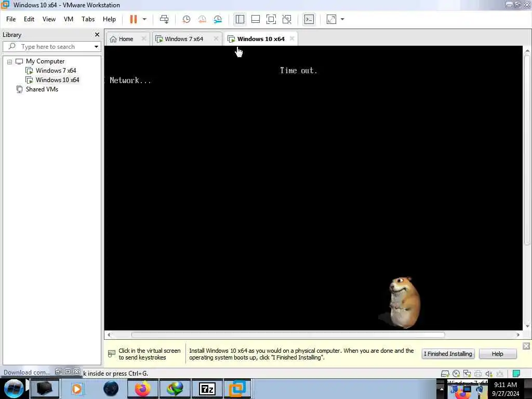Click the horizontal scrollbar right arrow
532x399 pixels.
pyautogui.click(x=518, y=335)
